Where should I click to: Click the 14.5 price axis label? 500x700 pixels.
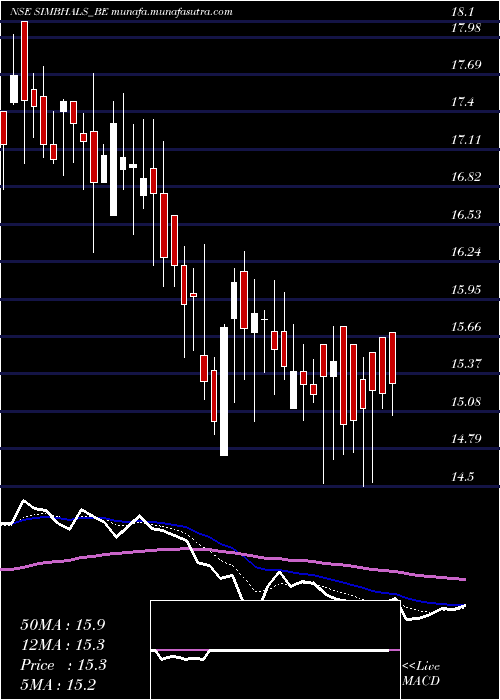(463, 476)
